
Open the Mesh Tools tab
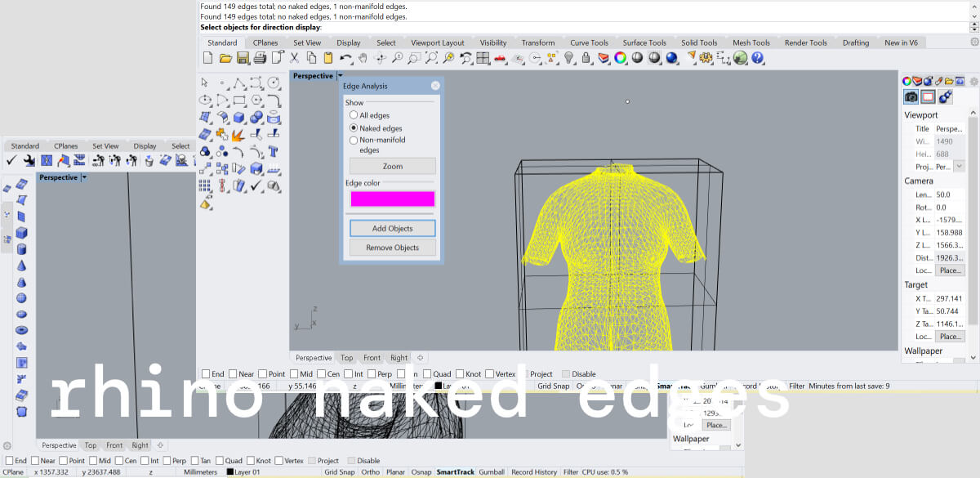(x=751, y=42)
